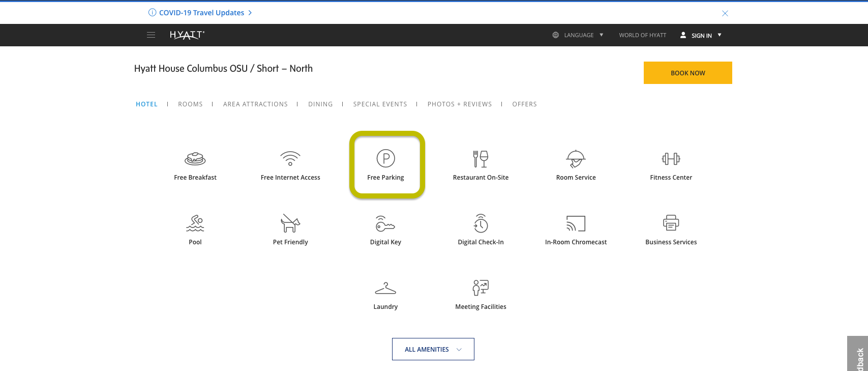Open the Area Attractions tab
This screenshot has height=371, width=868.
(x=255, y=104)
